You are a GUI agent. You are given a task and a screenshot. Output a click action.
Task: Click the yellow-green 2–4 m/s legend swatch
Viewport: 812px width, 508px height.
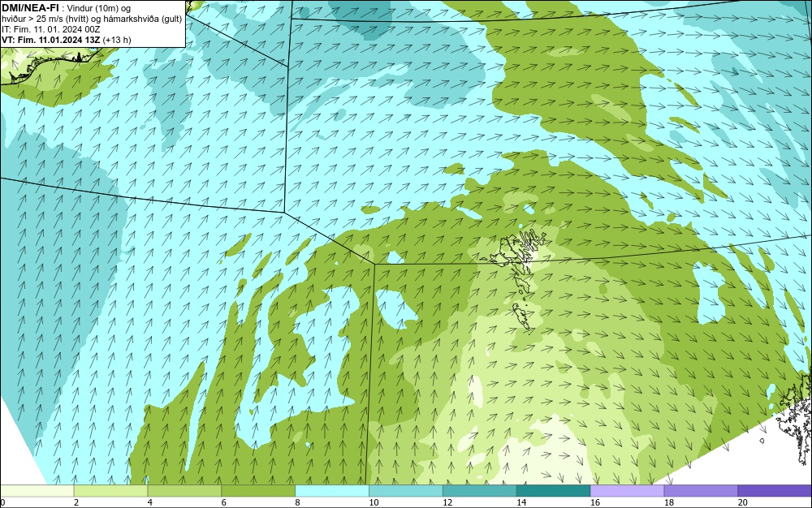point(110,490)
